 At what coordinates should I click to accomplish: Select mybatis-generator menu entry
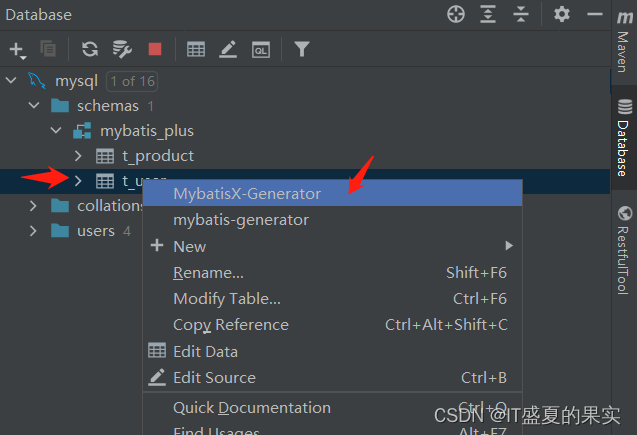point(332,220)
